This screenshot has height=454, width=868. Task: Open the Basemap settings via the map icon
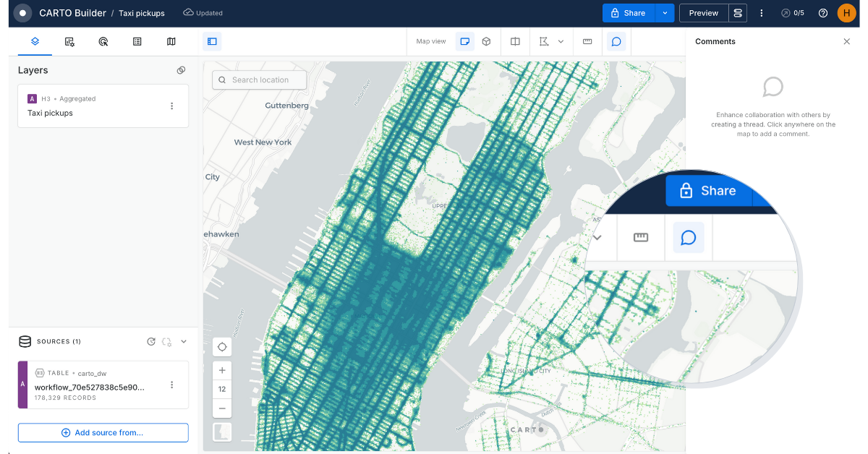(x=171, y=41)
